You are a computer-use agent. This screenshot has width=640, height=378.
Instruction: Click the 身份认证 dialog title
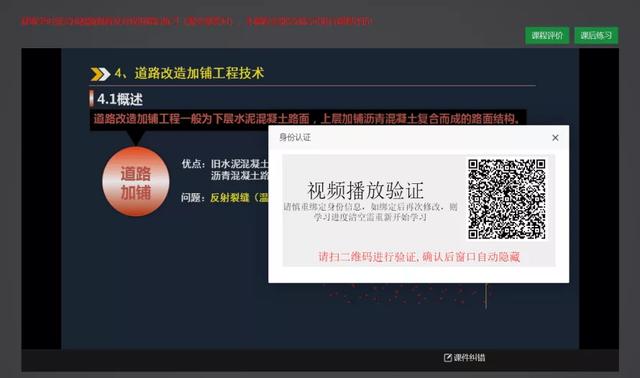[x=295, y=138]
